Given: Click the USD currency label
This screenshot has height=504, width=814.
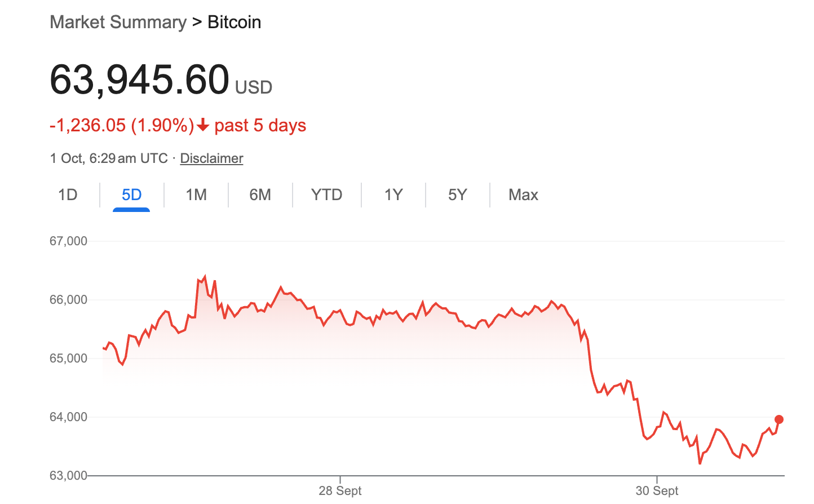Looking at the screenshot, I should [x=254, y=87].
